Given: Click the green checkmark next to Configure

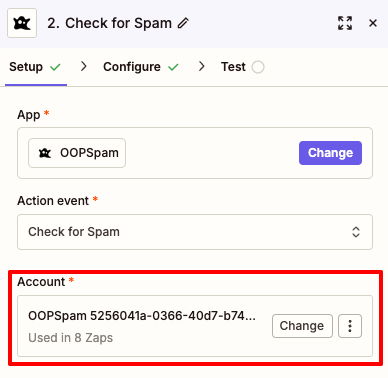Looking at the screenshot, I should click(x=173, y=68).
